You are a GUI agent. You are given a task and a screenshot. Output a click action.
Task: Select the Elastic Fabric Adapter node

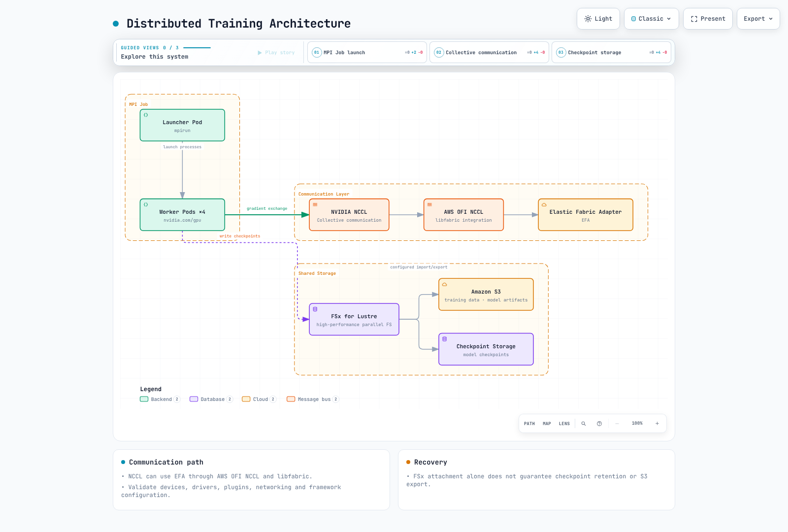point(586,215)
